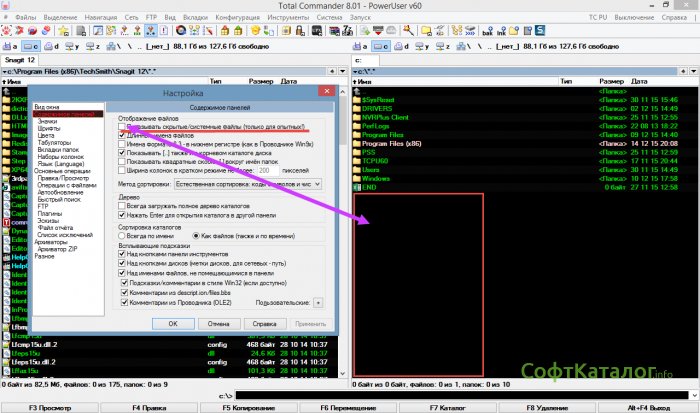Select 'Всегда по имени' radio button
The image size is (700, 413).
[123, 234]
